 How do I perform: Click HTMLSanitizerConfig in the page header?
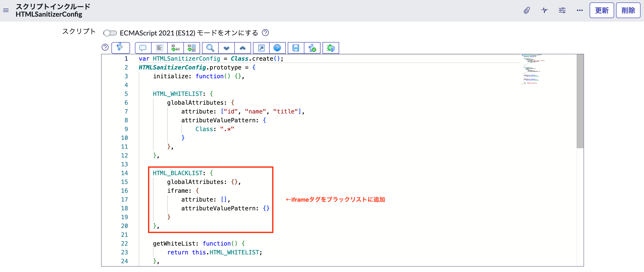[49, 14]
